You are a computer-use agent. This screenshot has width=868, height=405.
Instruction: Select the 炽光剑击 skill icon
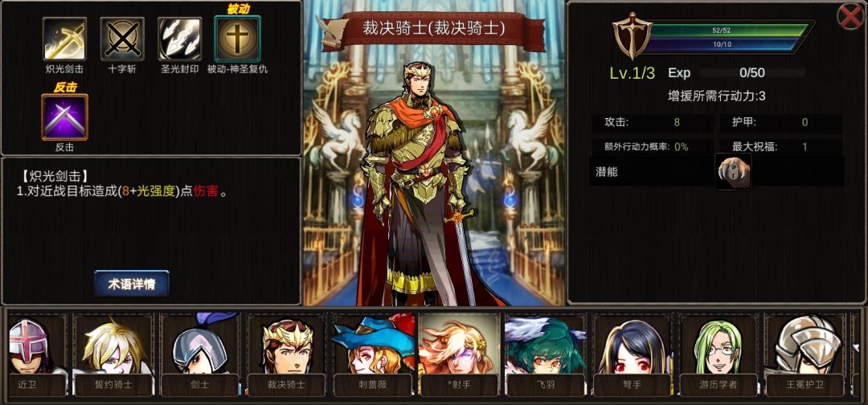[65, 39]
